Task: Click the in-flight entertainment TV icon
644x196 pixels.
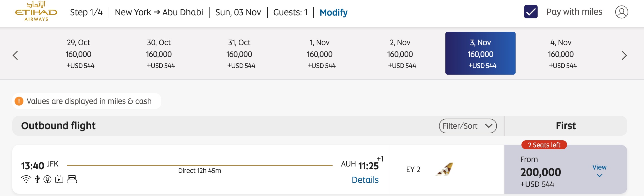Action: coord(59,180)
